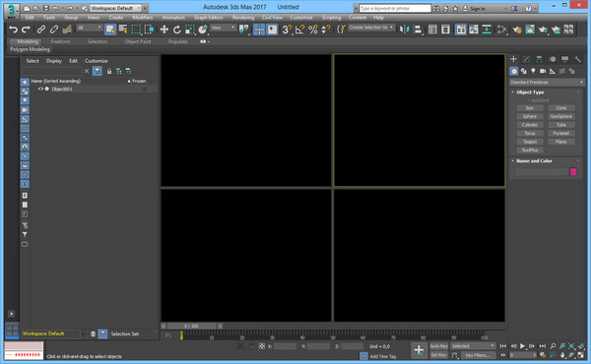Click the Zoom magnifier viewport control

(553, 346)
